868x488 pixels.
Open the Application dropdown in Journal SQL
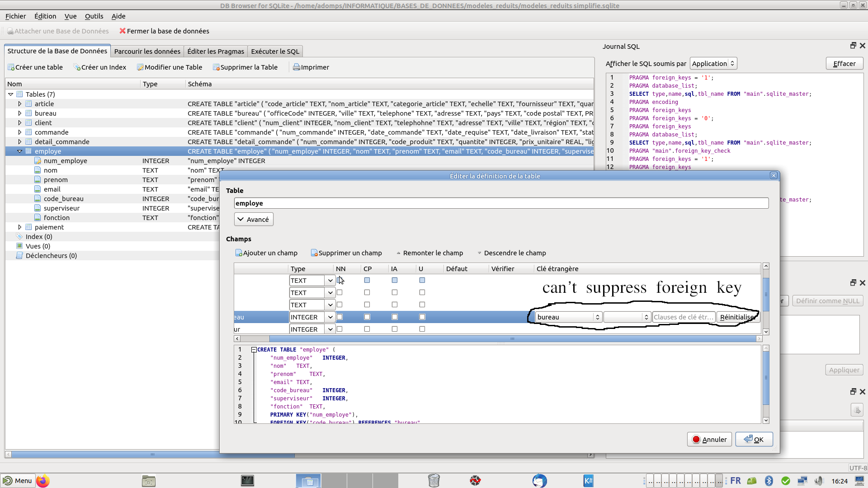click(713, 63)
